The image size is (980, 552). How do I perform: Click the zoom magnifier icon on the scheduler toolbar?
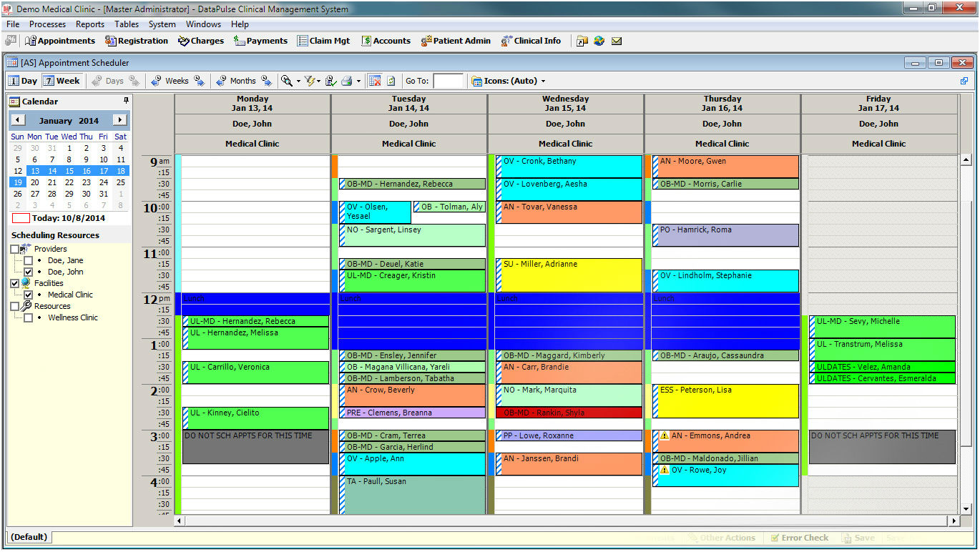pyautogui.click(x=287, y=81)
